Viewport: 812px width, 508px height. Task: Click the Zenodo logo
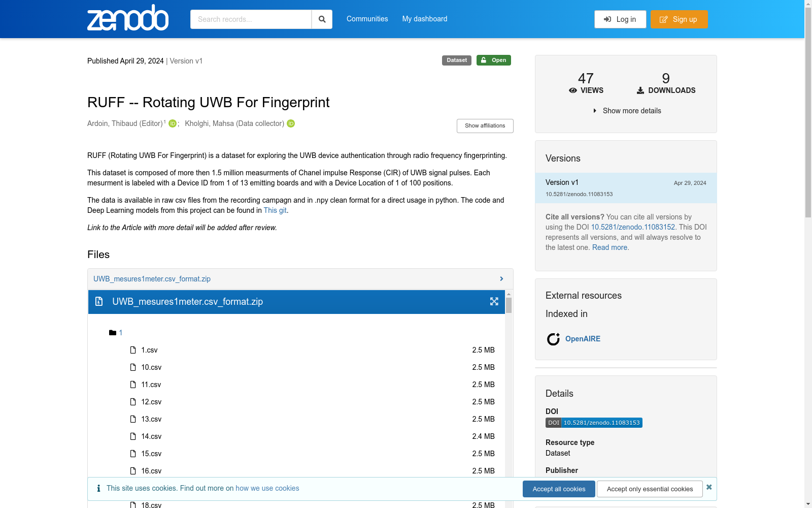(128, 18)
